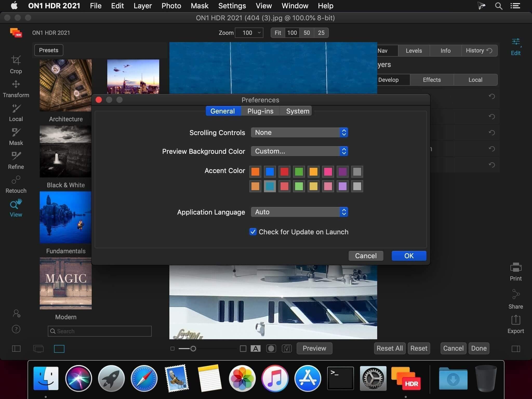The height and width of the screenshot is (399, 532).
Task: Open Safari from the dock
Action: click(144, 378)
